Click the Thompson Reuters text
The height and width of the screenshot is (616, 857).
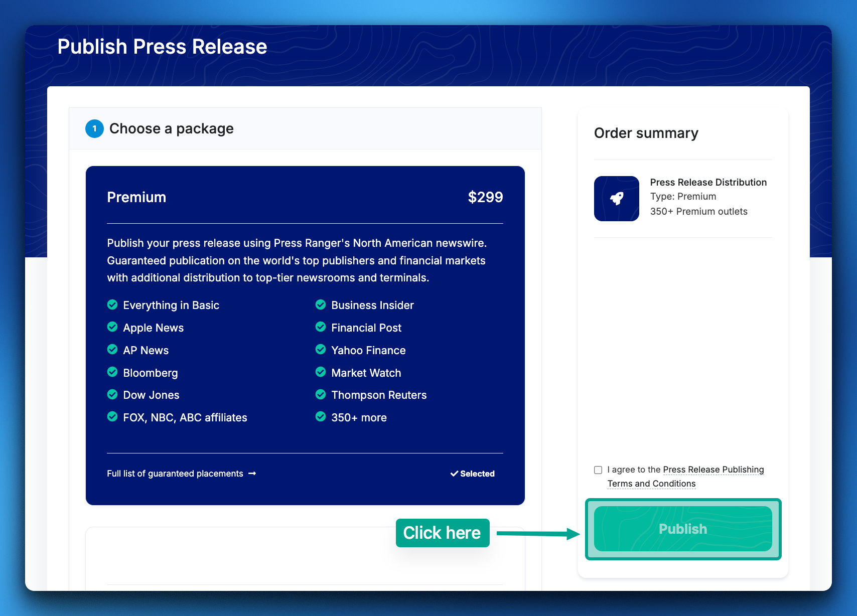tap(379, 395)
